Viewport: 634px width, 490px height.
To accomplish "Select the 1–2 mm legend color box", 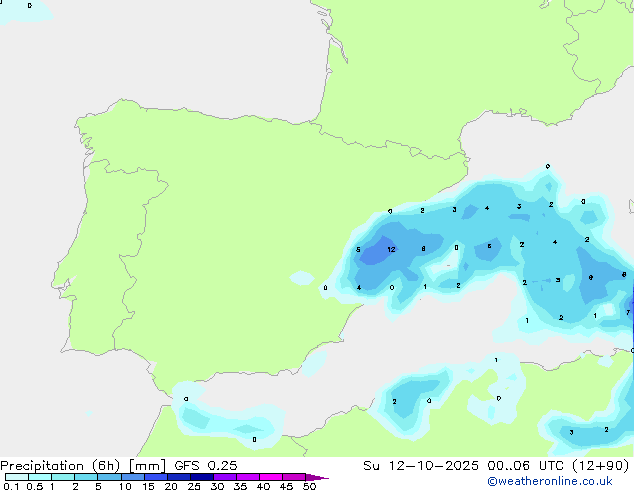I will (x=63, y=477).
